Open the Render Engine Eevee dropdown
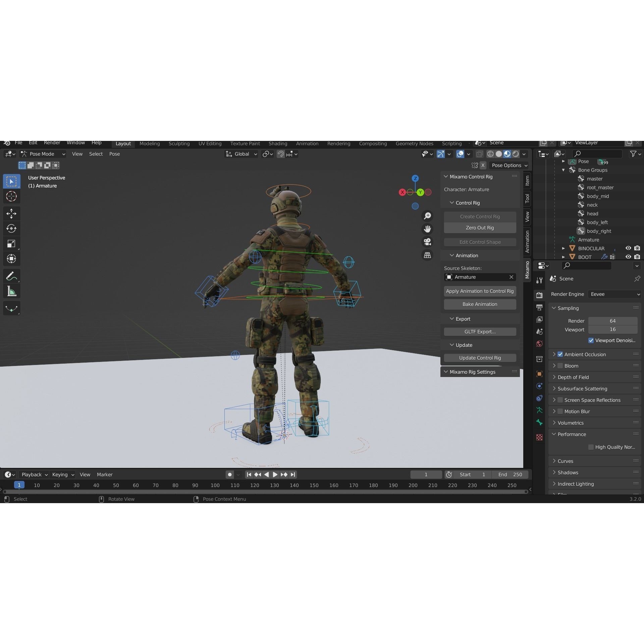The height and width of the screenshot is (644, 644). click(615, 294)
